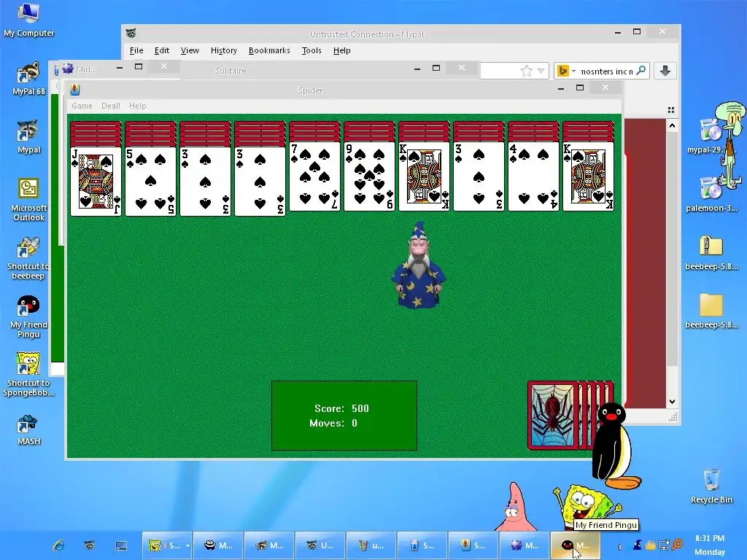Viewport: 747px width, 560px height.
Task: Click the 8:31 PM taskbar clock
Action: (x=710, y=538)
